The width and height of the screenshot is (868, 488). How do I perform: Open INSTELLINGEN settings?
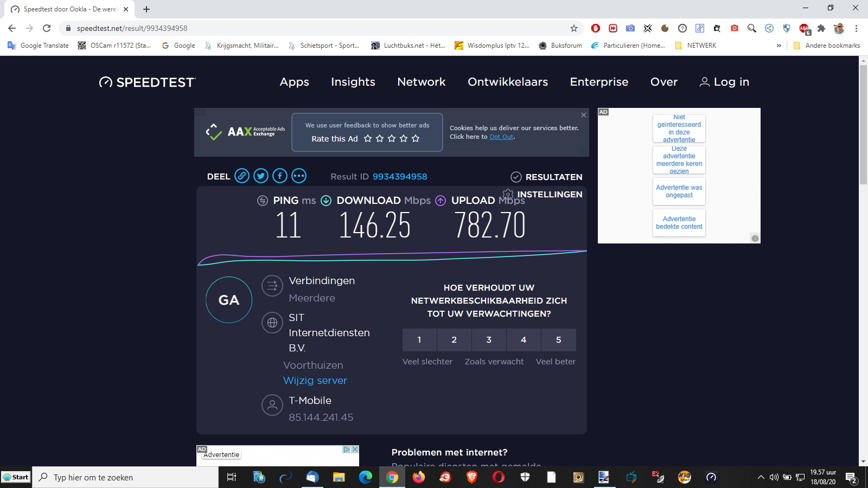click(x=542, y=194)
